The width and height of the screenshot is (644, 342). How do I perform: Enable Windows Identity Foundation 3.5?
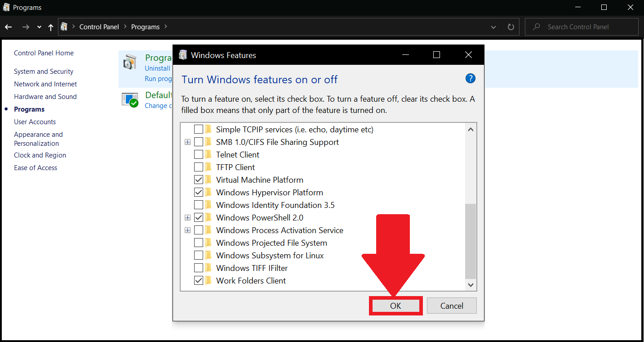pyautogui.click(x=199, y=205)
